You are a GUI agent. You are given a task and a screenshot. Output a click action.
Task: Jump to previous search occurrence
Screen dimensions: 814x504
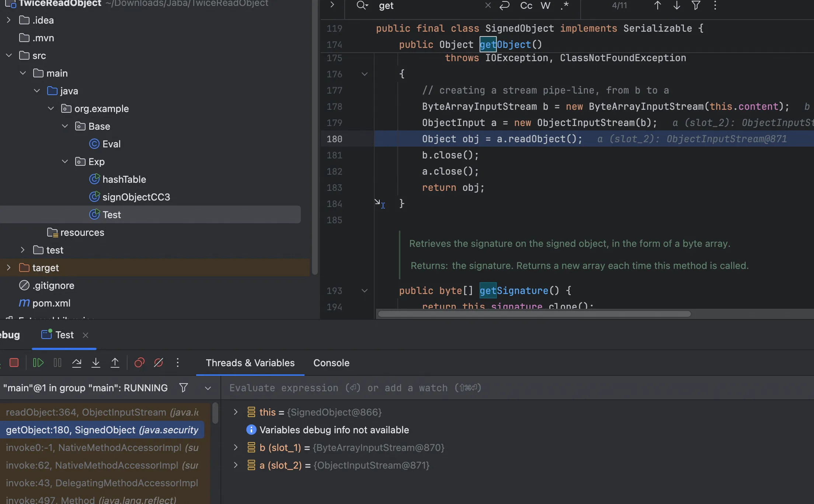657,6
